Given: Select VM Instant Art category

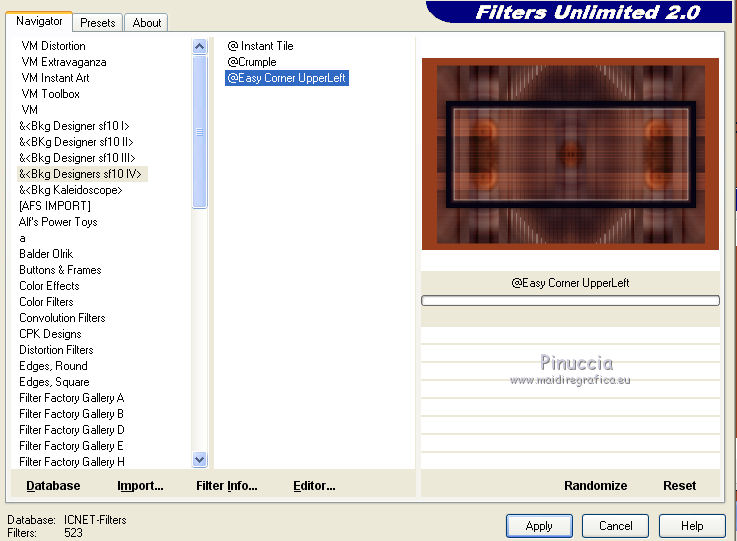Looking at the screenshot, I should click(55, 78).
